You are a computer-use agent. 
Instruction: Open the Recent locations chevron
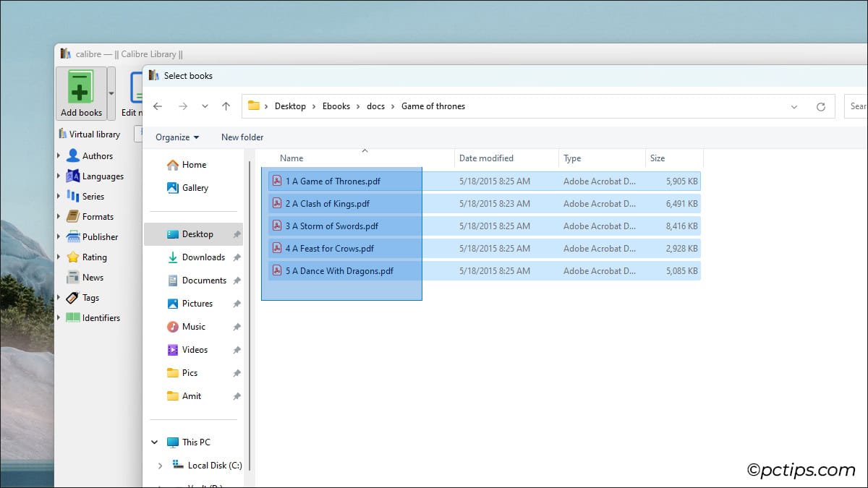[205, 106]
